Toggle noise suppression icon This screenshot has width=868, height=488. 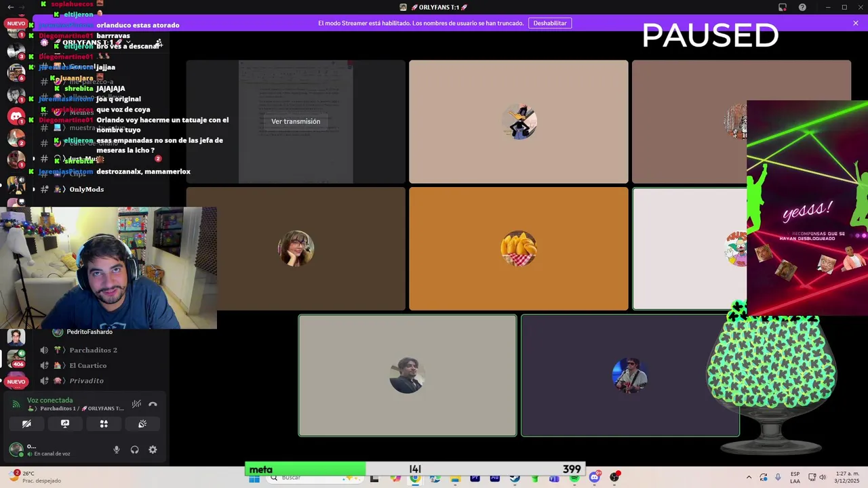(136, 404)
